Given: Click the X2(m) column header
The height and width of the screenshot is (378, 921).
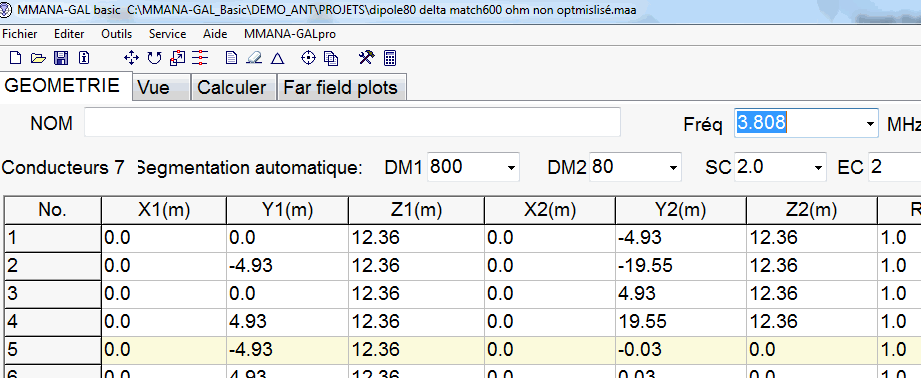Looking at the screenshot, I should tap(550, 210).
